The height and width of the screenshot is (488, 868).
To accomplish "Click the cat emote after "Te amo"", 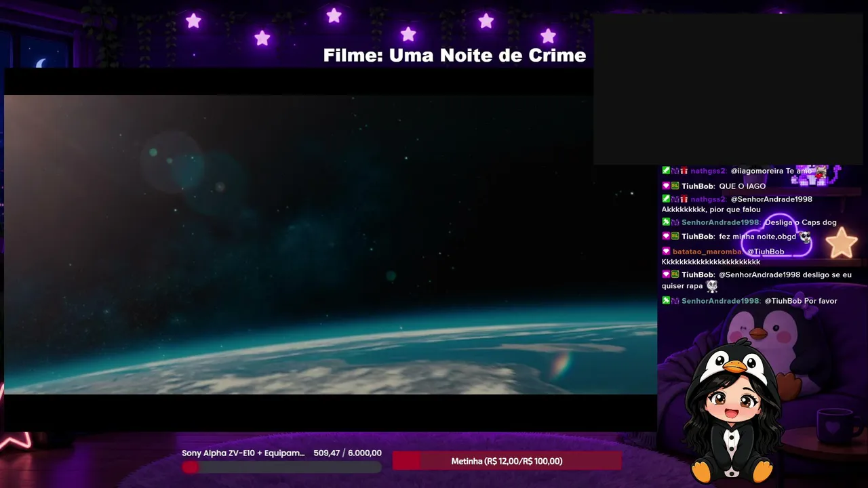I will [x=821, y=171].
